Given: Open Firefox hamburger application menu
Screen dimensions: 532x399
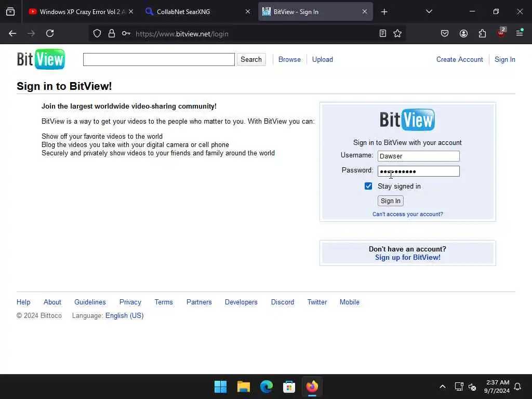Looking at the screenshot, I should click(520, 33).
